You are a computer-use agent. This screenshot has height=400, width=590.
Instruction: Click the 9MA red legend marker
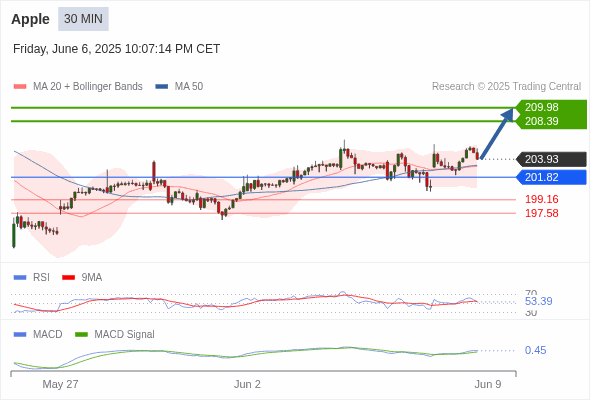(68, 278)
